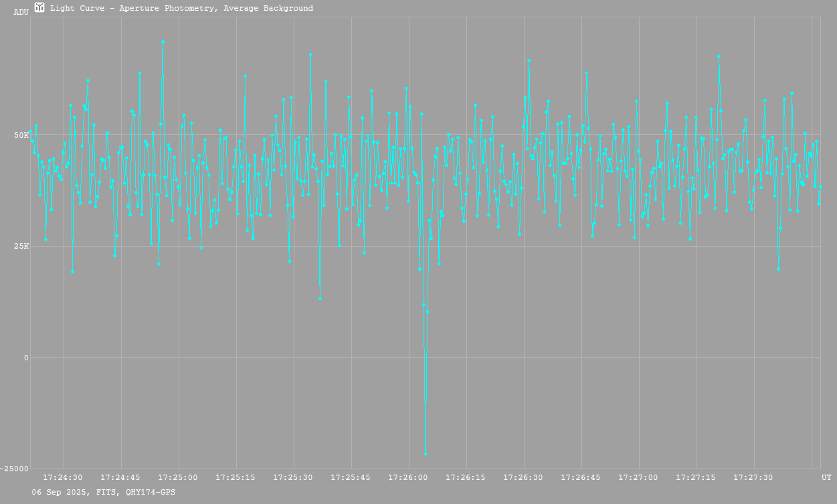The height and width of the screenshot is (504, 837).
Task: Select the 17:26:30 time axis tick label
Action: (x=523, y=477)
